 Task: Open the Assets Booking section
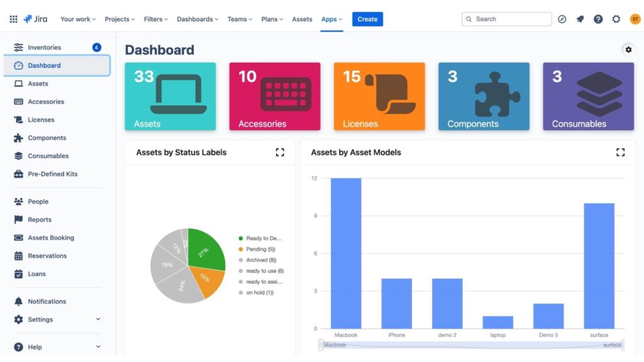pos(50,238)
